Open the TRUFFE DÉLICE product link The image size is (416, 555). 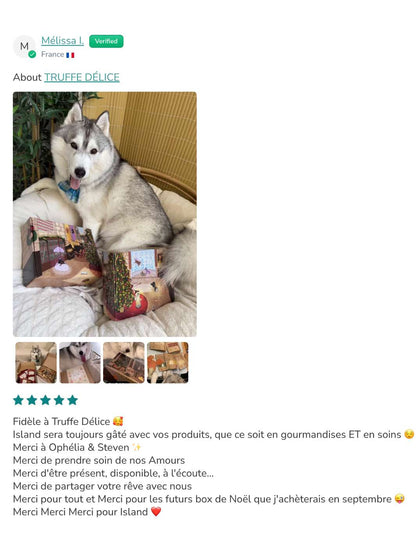pos(82,77)
